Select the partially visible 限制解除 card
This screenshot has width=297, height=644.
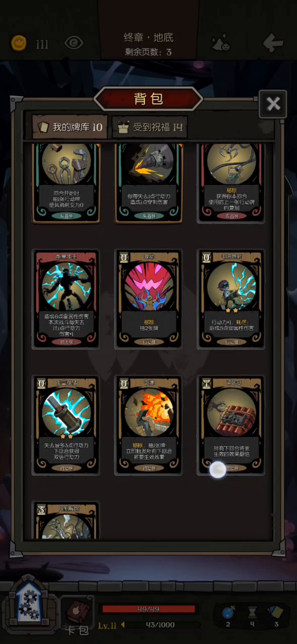[x=66, y=521]
